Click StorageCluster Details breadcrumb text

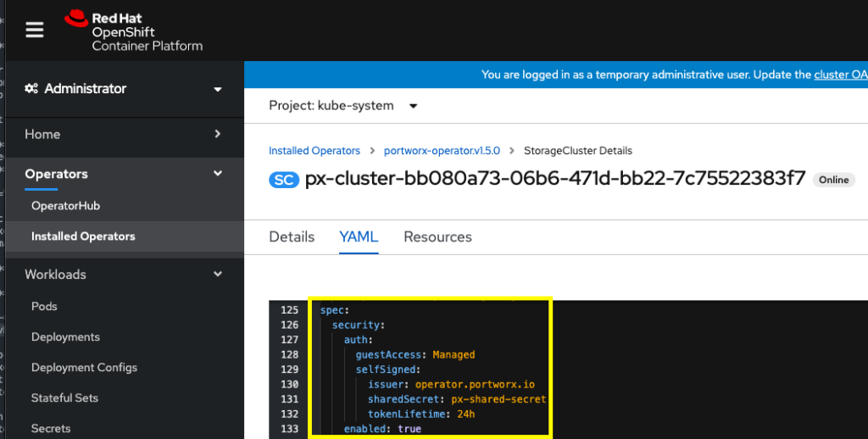[x=578, y=151]
